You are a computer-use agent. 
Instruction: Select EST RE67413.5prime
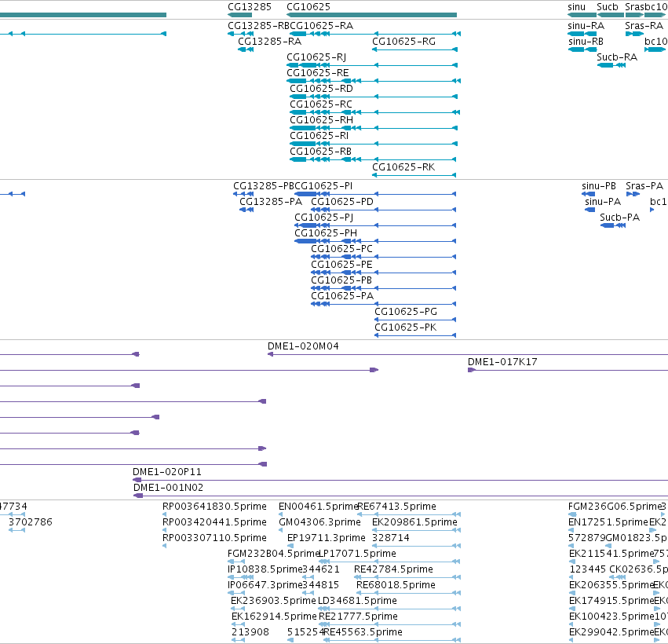(x=397, y=507)
